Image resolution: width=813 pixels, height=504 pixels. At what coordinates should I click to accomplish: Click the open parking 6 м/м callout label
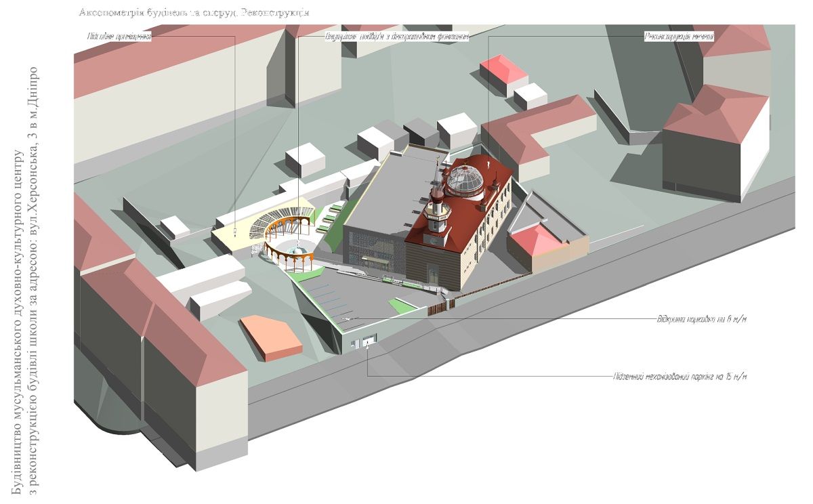pos(701,318)
